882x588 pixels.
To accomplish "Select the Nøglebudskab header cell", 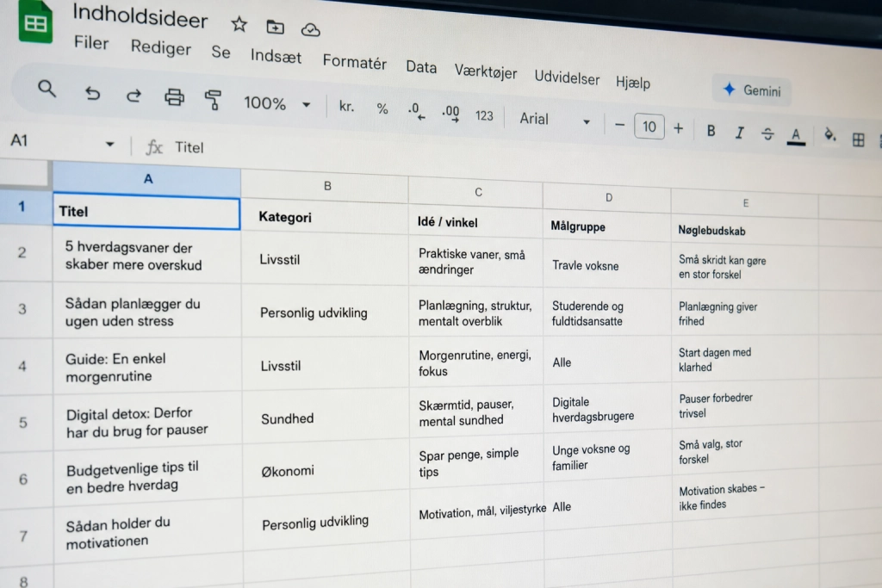I will pyautogui.click(x=745, y=231).
